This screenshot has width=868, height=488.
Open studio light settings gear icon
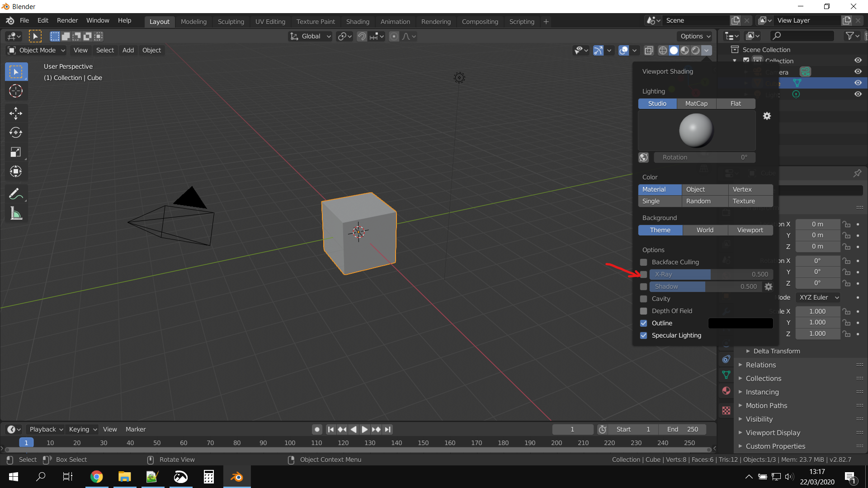(767, 116)
